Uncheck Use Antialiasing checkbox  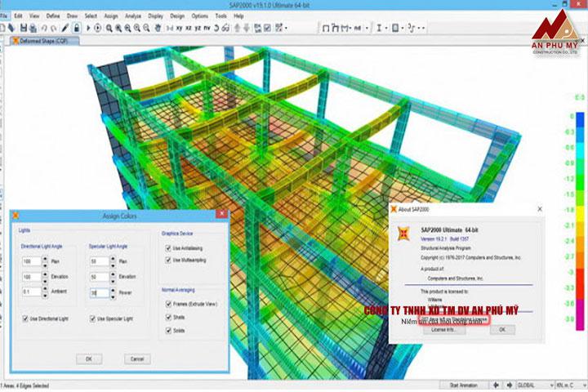pos(167,248)
